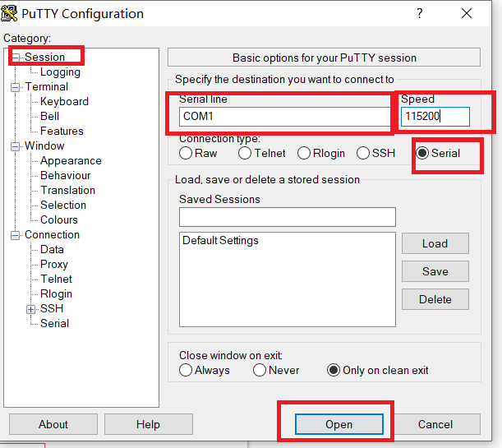Expand the SSH tree node
Screen dimensions: 502x448
30,309
